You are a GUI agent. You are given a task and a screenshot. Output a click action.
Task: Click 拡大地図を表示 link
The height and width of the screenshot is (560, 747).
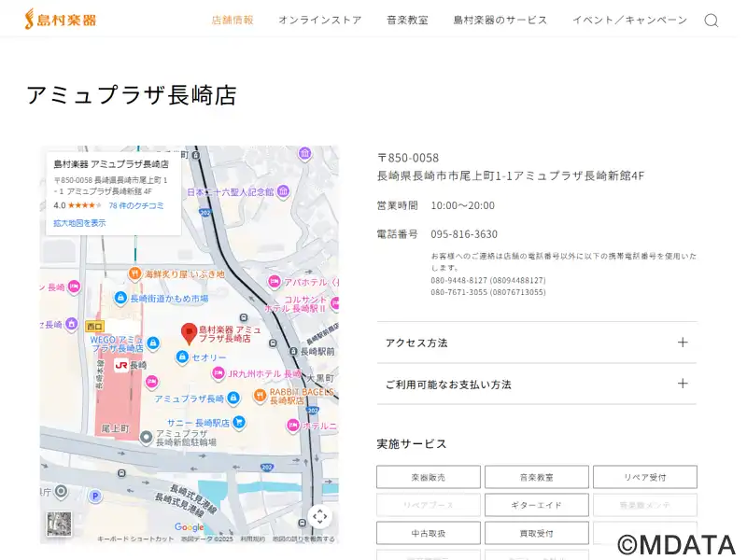79,223
